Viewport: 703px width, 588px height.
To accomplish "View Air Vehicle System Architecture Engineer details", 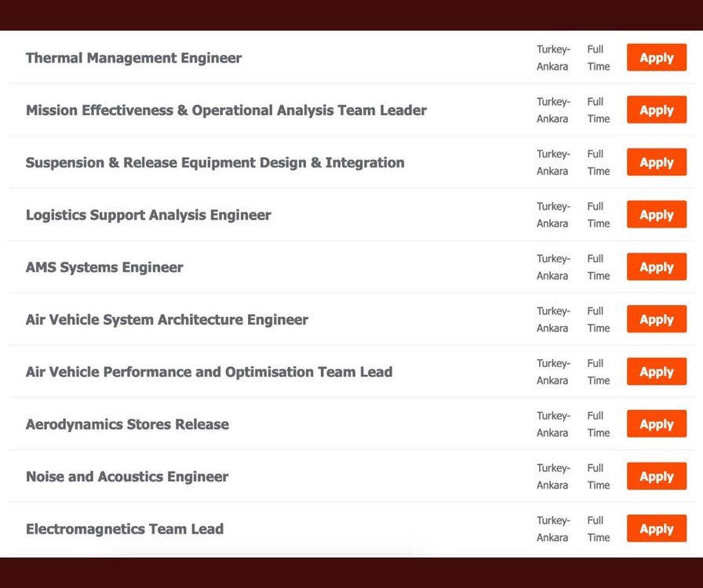I will 166,320.
